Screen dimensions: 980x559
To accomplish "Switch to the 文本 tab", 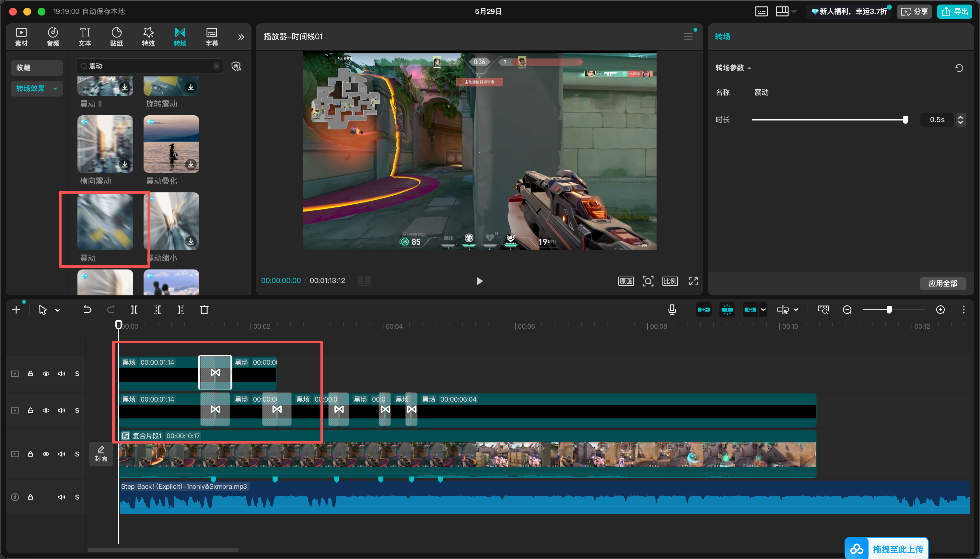I will (x=85, y=37).
